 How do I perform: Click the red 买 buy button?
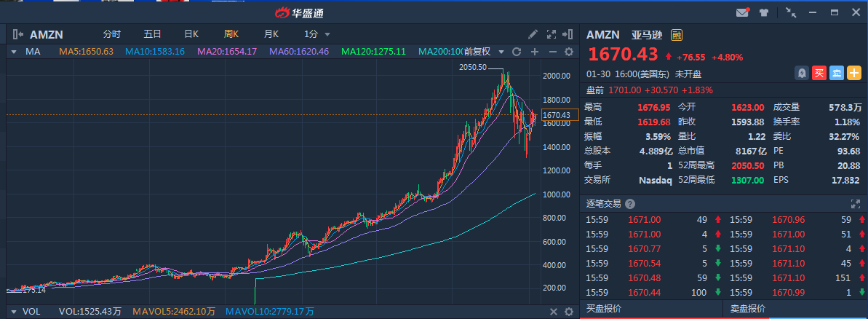819,73
